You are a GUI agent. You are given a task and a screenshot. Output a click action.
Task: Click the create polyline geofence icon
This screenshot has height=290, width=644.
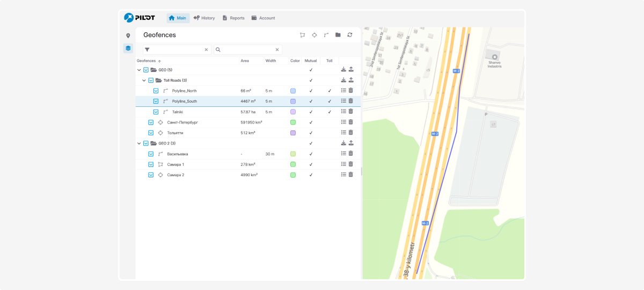326,35
